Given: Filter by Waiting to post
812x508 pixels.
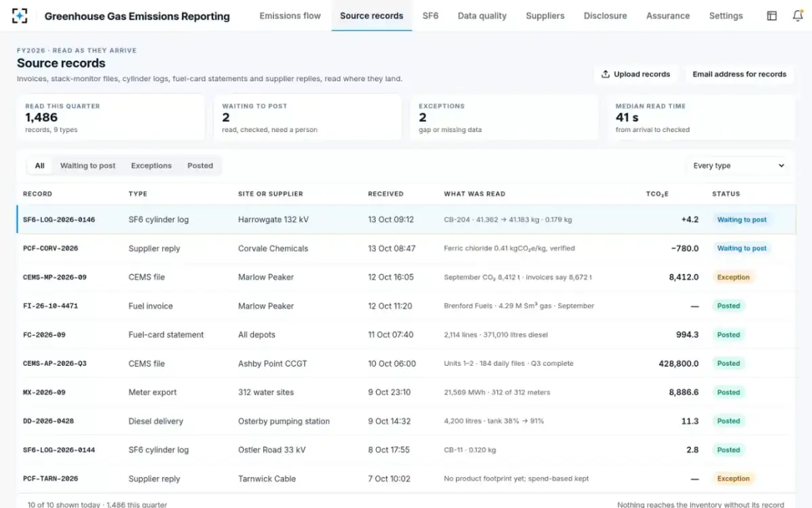Looking at the screenshot, I should [88, 165].
